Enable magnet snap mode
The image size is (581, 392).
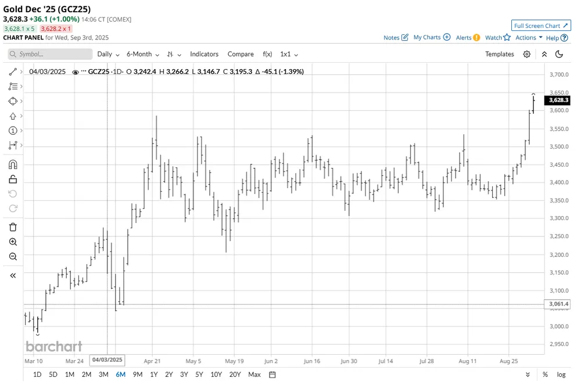[13, 164]
